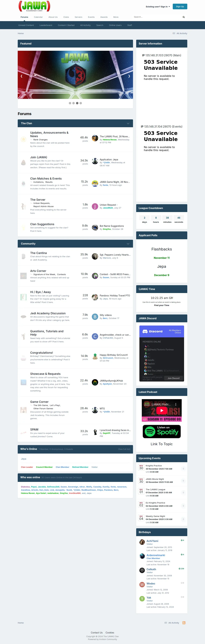Open the Jepa applicant poll
The image size is (205, 644).
coord(162,266)
